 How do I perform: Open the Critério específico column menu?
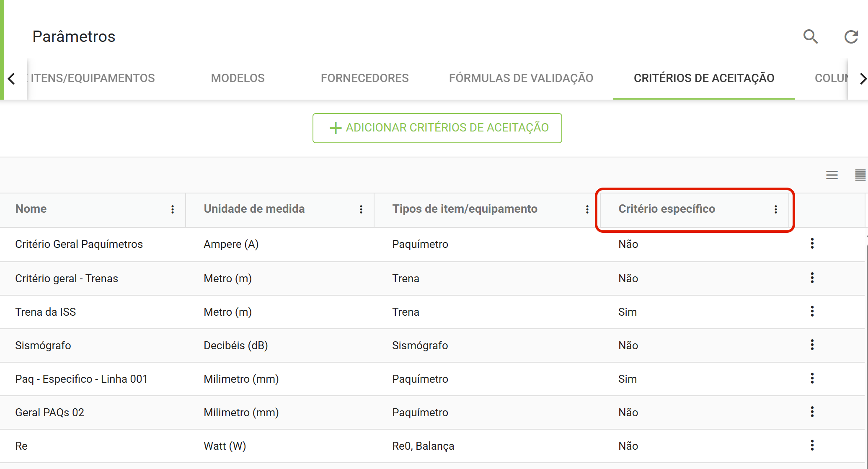tap(776, 209)
